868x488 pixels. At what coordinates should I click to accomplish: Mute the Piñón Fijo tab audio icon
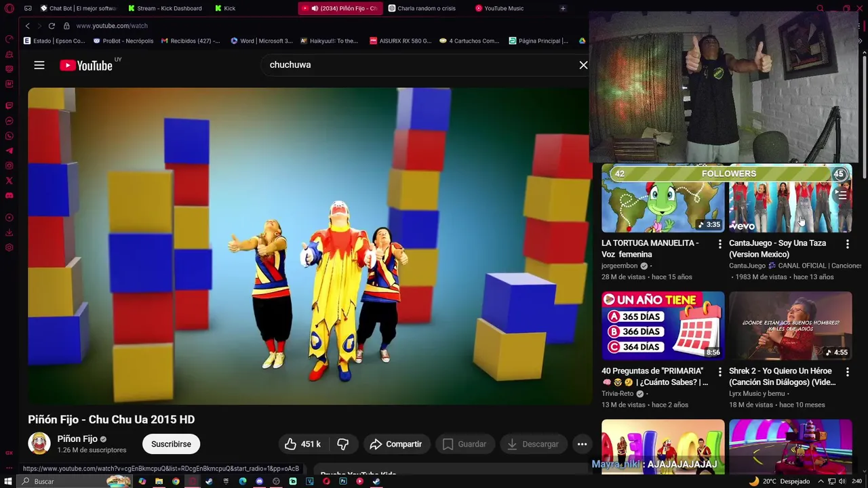315,8
